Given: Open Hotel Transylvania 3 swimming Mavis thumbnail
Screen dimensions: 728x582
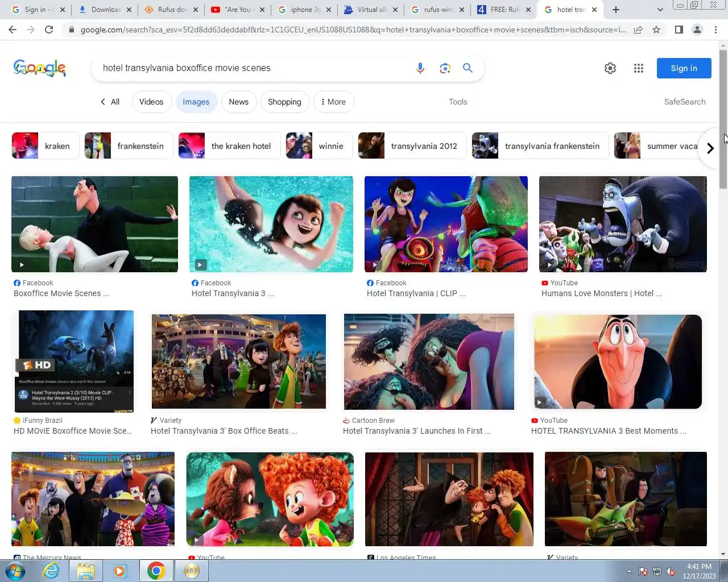Looking at the screenshot, I should click(271, 224).
